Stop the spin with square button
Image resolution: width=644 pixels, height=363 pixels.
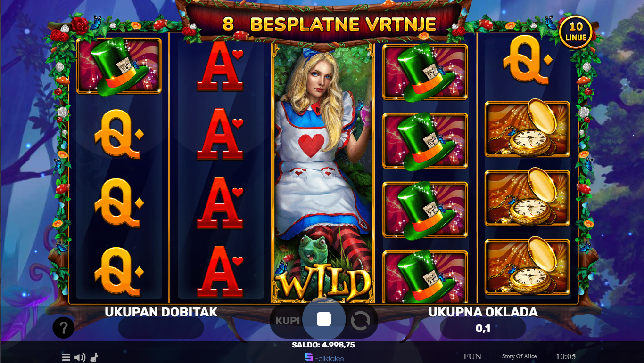324,319
